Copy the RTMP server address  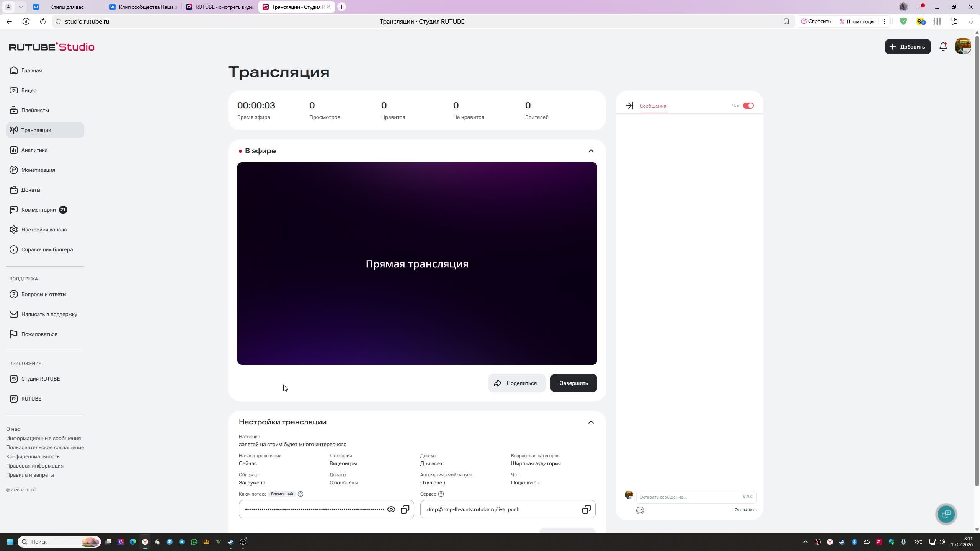[x=586, y=509]
